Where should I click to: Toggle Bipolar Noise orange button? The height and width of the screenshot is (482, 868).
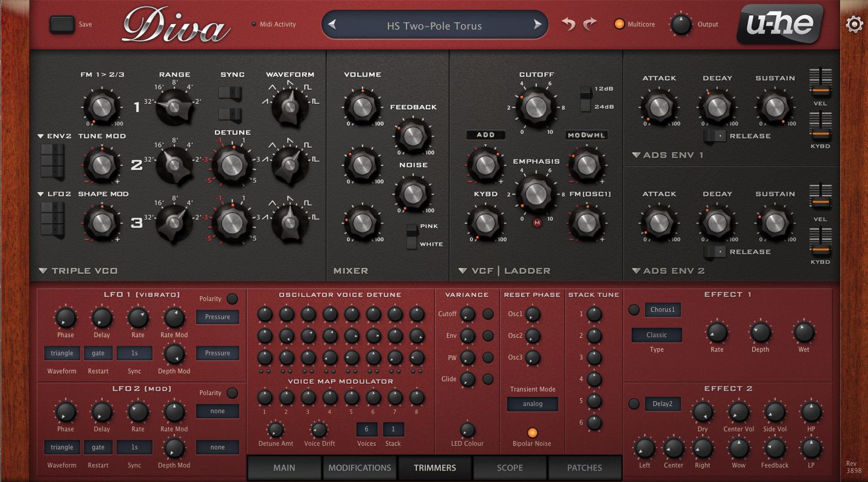coord(533,433)
